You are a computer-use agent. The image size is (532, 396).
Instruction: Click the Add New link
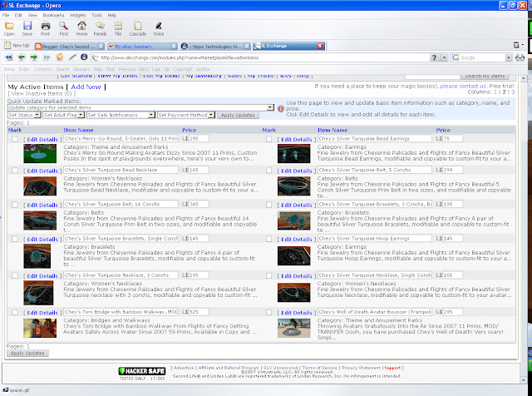[x=86, y=87]
